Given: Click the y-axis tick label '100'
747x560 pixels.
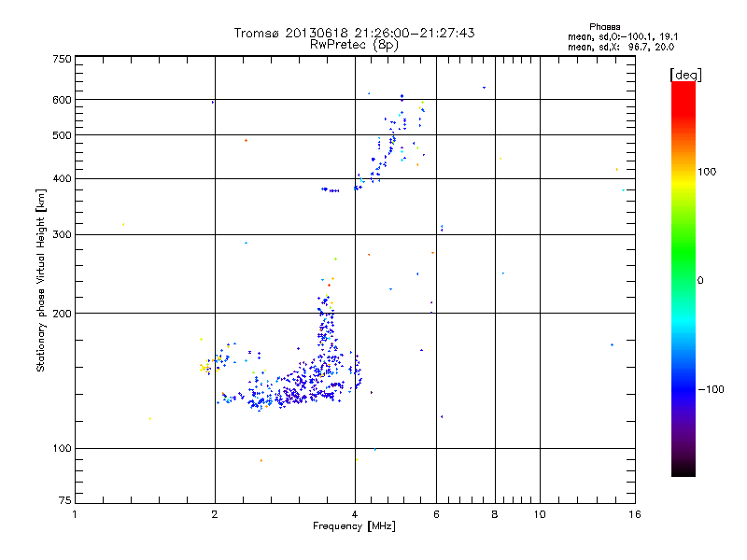Looking at the screenshot, I should click(x=62, y=448).
